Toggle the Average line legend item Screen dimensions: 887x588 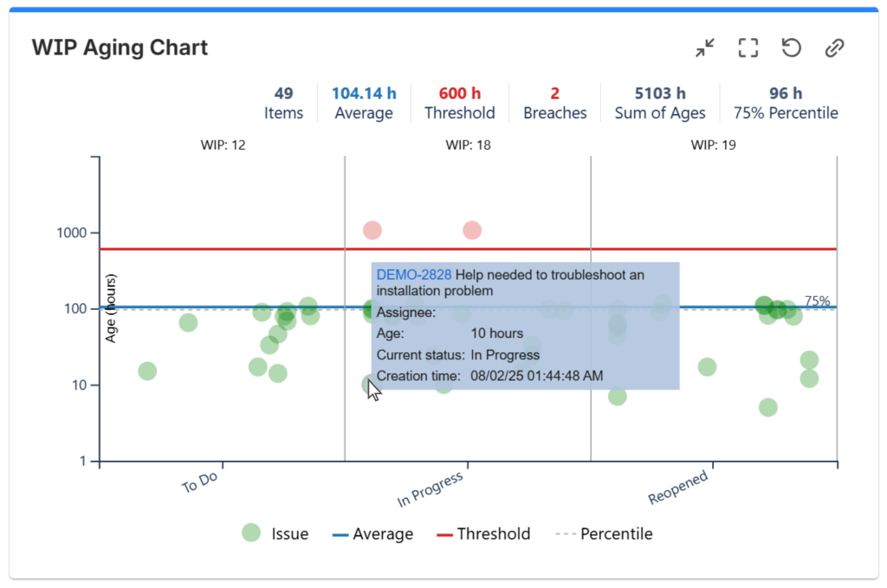pos(372,534)
